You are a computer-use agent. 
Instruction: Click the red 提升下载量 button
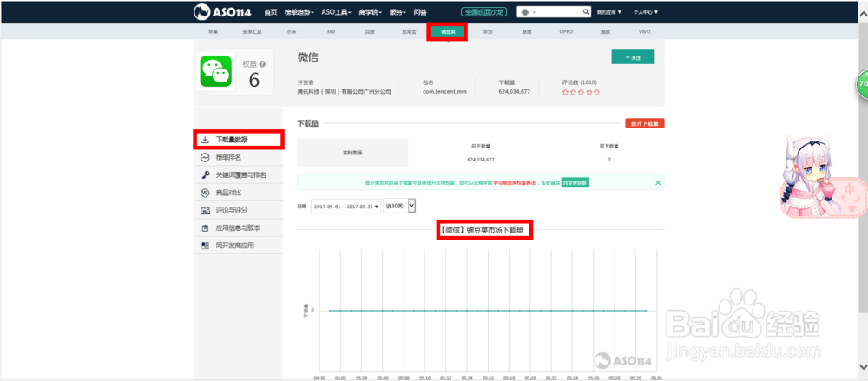[x=644, y=123]
